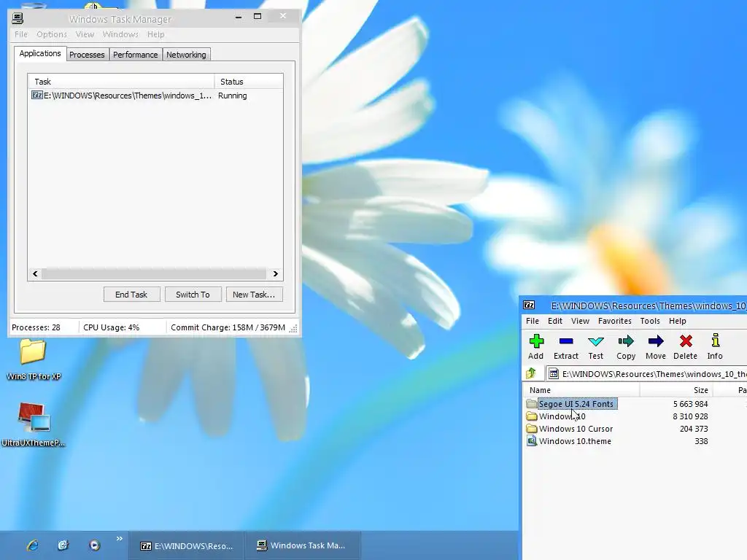The height and width of the screenshot is (560, 747).
Task: Click size value 204 373
Action: (x=694, y=429)
